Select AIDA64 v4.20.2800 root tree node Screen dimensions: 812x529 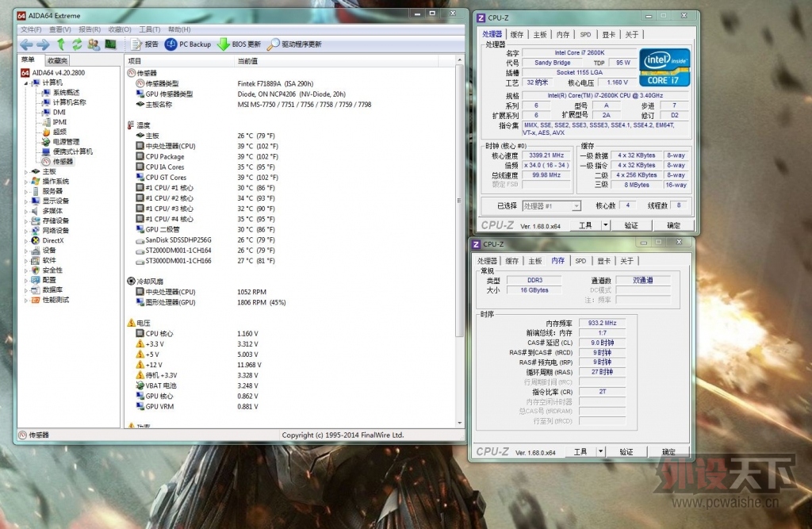click(53, 73)
